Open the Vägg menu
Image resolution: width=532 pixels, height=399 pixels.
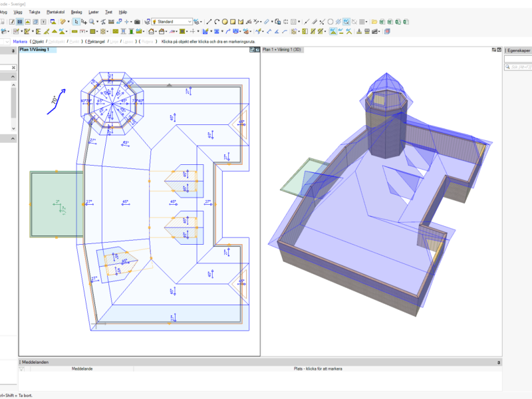18,12
